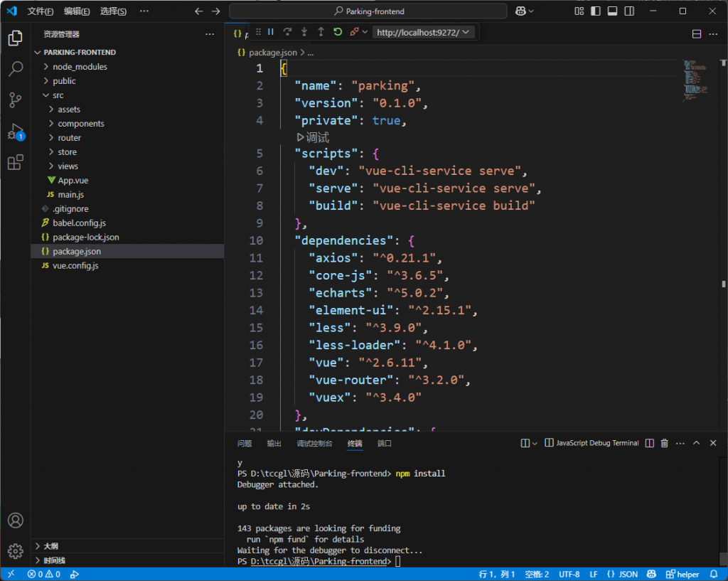The height and width of the screenshot is (581, 728).
Task: Open the Search view in activity bar
Action: [16, 69]
